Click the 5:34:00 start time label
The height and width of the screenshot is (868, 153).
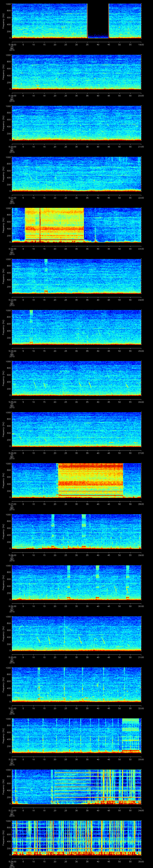(12, 810)
